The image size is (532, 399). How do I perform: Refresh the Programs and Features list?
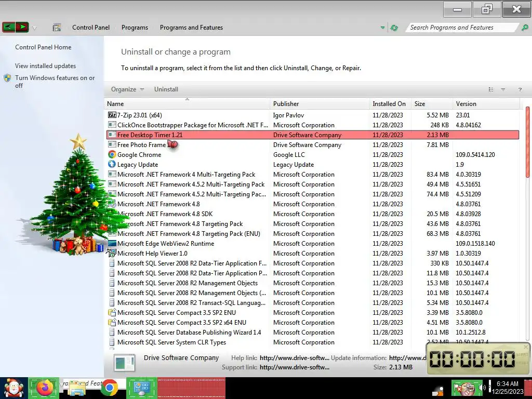pos(394,28)
